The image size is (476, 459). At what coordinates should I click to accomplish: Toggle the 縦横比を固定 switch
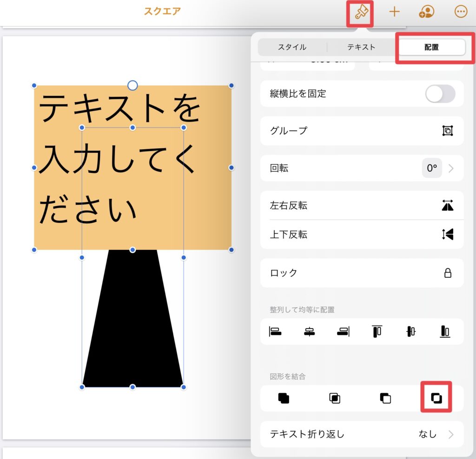(440, 94)
